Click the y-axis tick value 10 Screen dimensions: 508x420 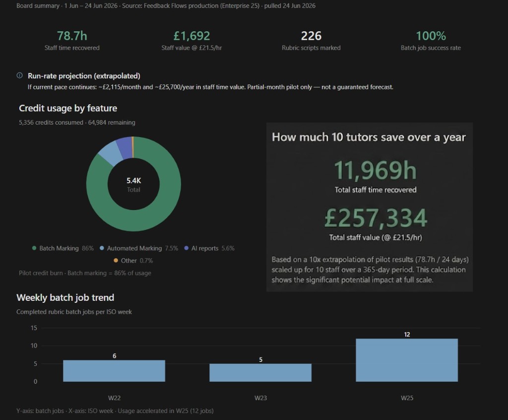(x=34, y=346)
